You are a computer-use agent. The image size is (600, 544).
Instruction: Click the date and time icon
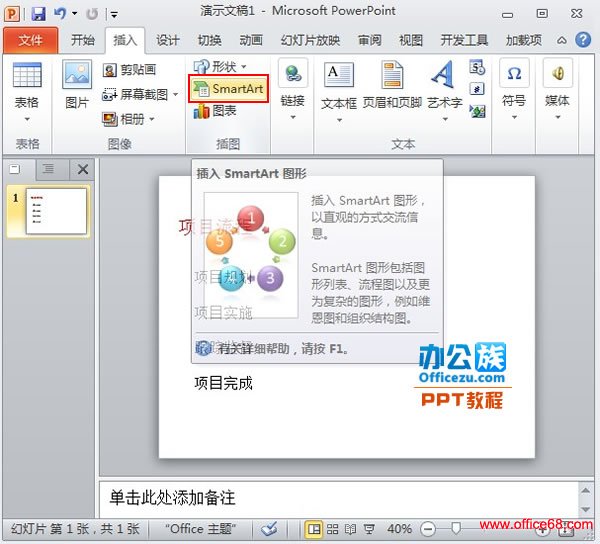click(477, 68)
